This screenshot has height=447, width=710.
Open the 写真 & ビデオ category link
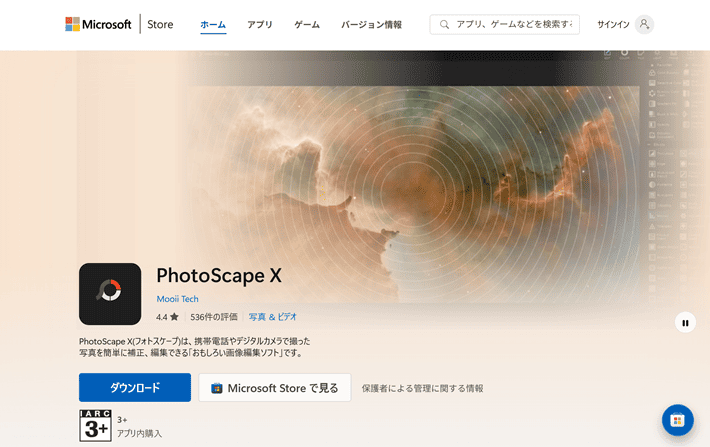coord(273,317)
